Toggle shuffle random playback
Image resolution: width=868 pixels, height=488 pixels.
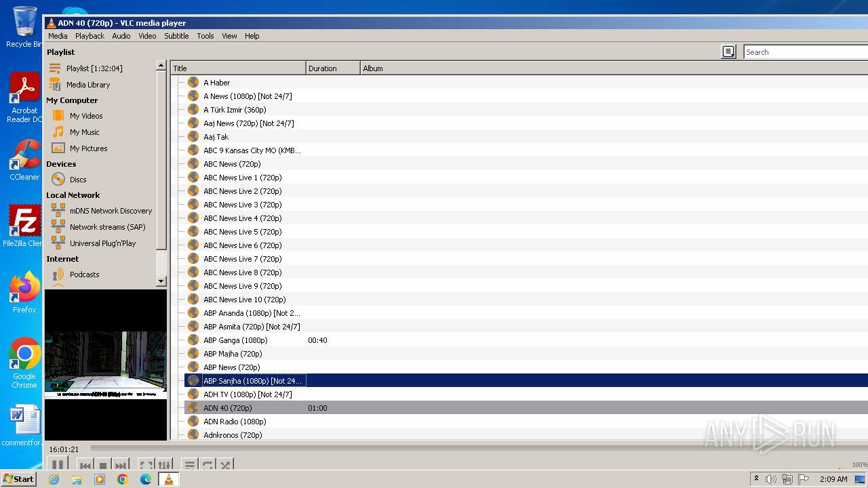click(226, 466)
